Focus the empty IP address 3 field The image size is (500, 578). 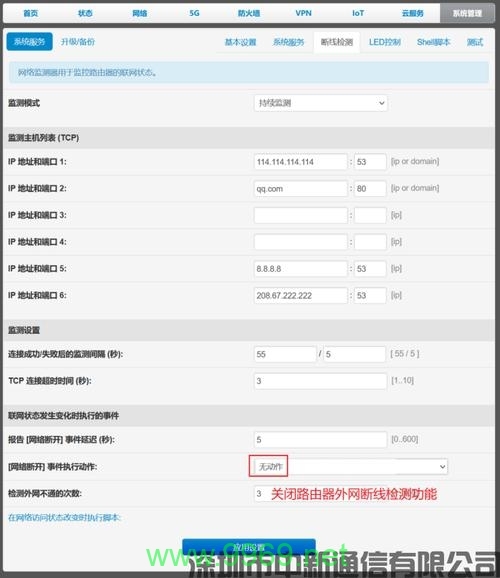pos(301,215)
